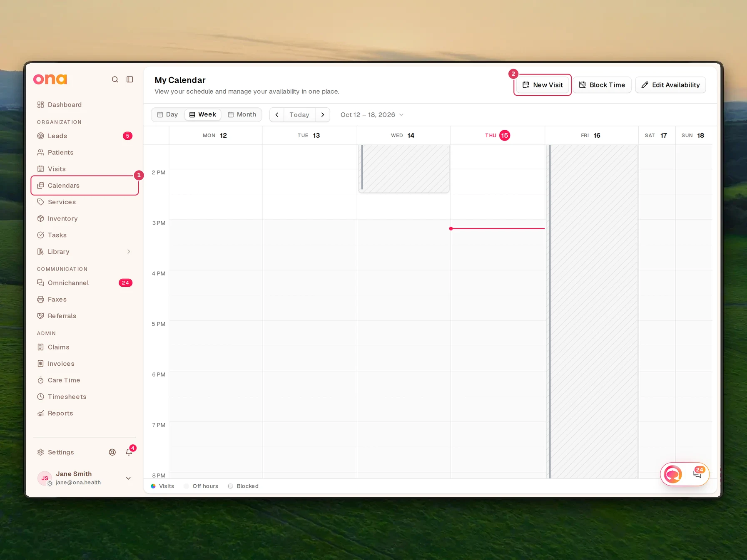Click the JS user avatar
Screen dimensions: 747x560
[45, 478]
